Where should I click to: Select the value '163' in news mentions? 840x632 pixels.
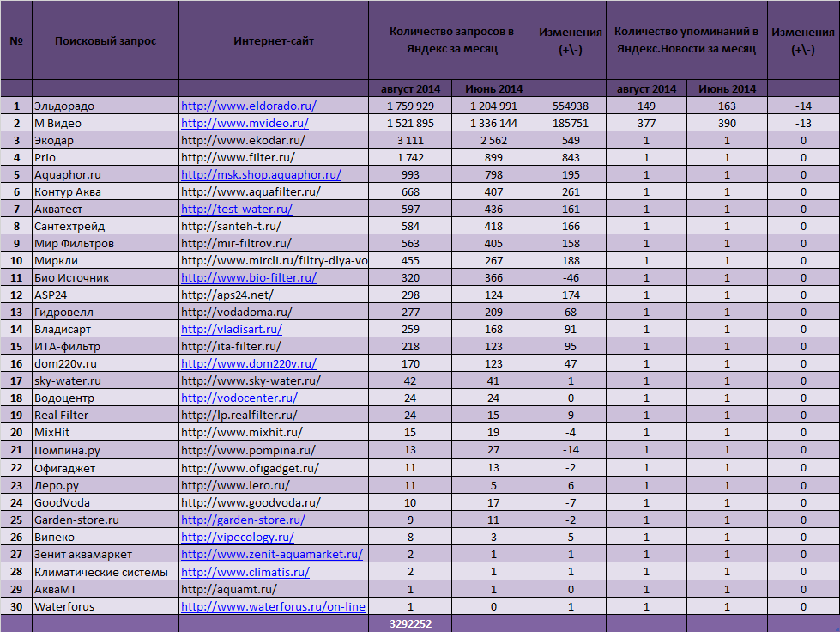(x=727, y=106)
